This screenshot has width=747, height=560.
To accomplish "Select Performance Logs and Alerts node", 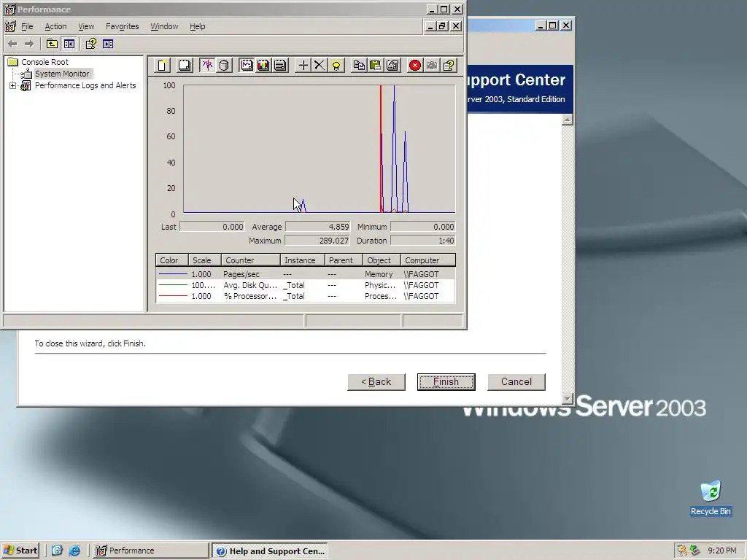I will point(85,85).
